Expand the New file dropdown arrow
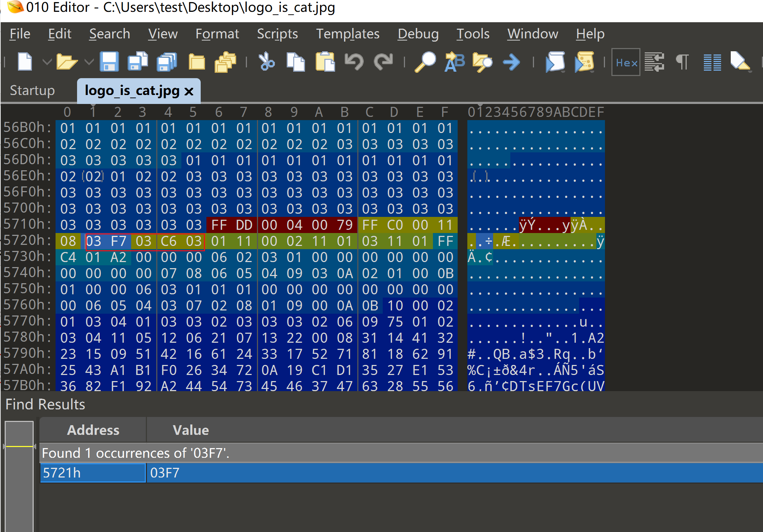This screenshot has width=763, height=532. pyautogui.click(x=47, y=62)
